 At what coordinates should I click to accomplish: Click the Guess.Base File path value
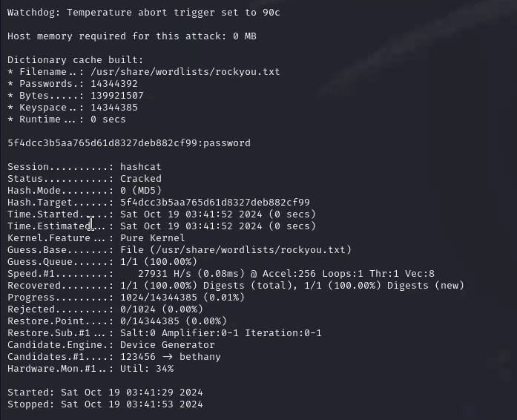click(236, 250)
